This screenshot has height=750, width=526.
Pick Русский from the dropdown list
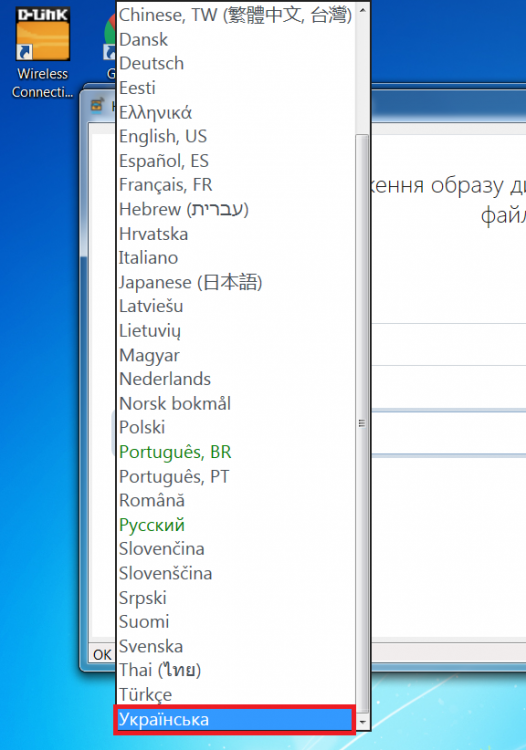pyautogui.click(x=236, y=525)
